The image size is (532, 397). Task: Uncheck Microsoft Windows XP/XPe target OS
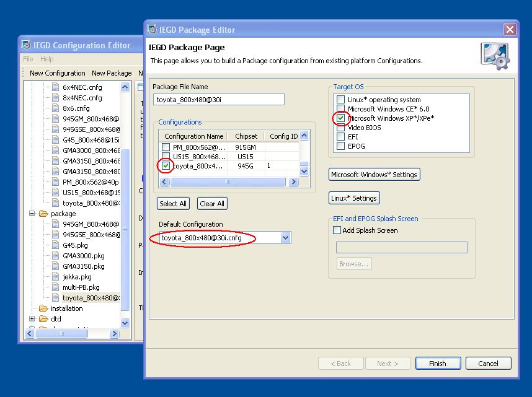click(x=340, y=118)
